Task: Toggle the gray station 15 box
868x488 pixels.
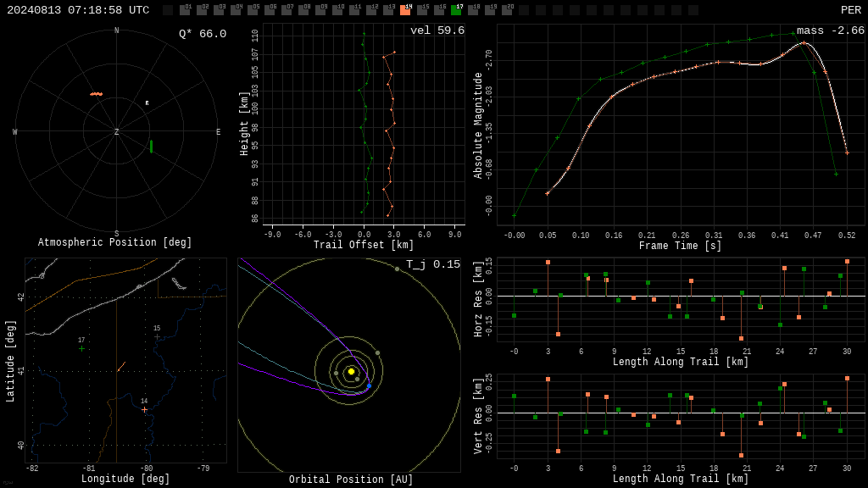Action: 422,10
